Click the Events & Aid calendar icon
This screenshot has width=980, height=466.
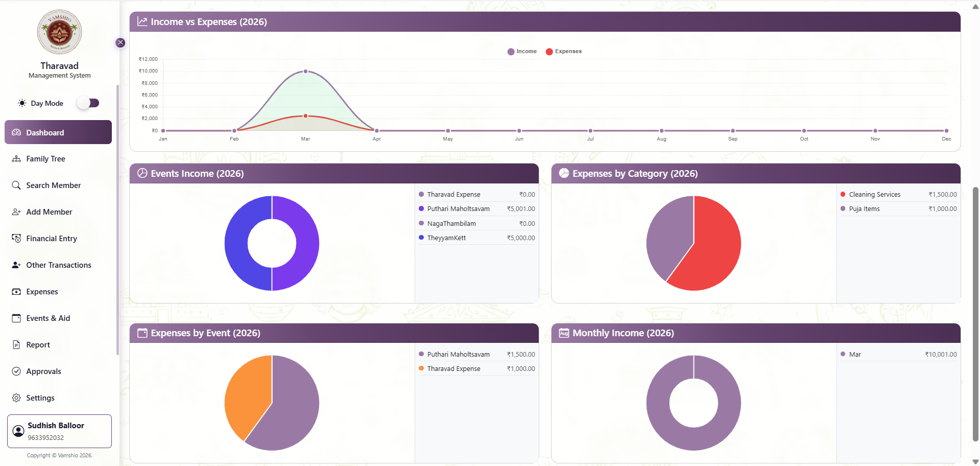pyautogui.click(x=16, y=318)
